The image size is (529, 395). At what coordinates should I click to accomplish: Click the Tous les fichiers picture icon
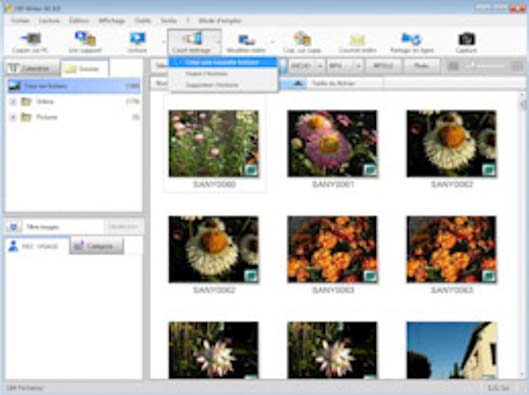(15, 86)
